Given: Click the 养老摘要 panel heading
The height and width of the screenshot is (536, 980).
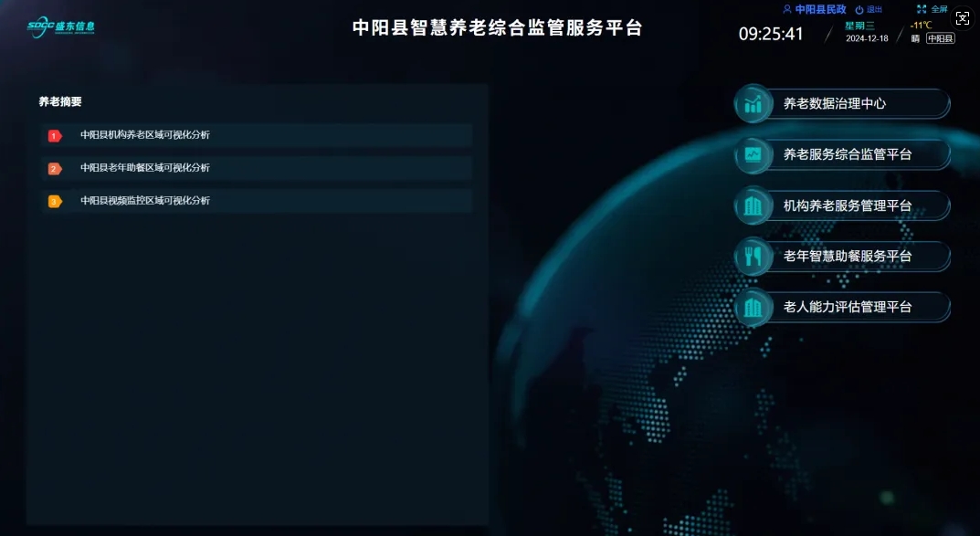Looking at the screenshot, I should coord(60,101).
